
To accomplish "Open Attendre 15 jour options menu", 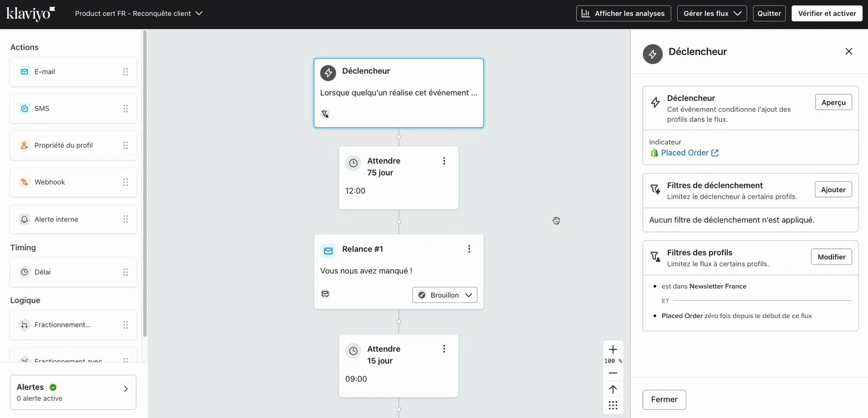I will click(x=444, y=349).
